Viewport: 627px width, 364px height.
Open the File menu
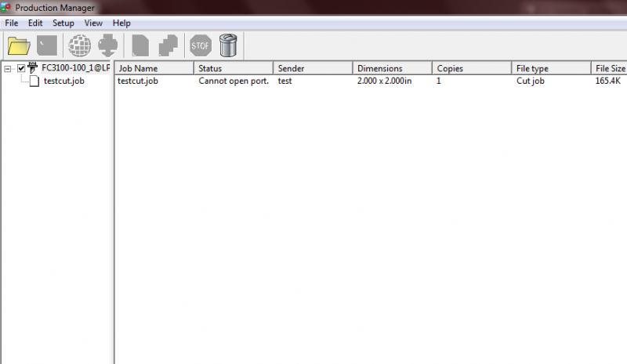pos(11,23)
